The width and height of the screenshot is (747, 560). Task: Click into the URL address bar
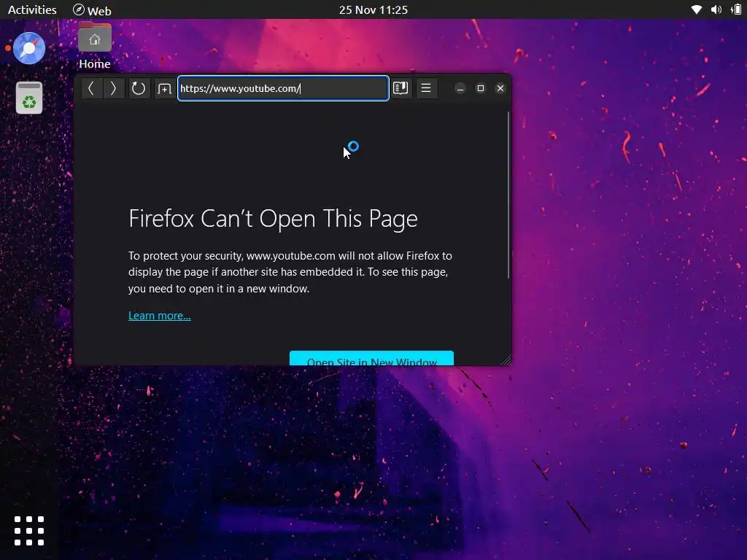[283, 88]
